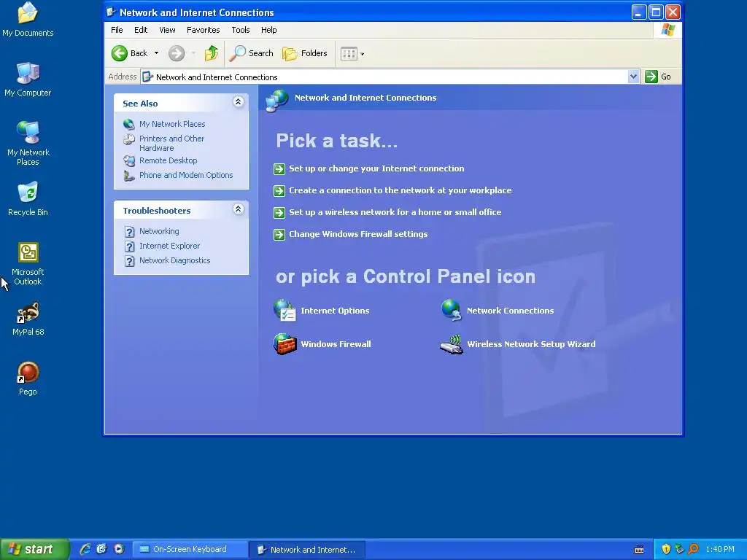Screen dimensions: 747x560
Task: Click the Up folder toolbar icon
Action: pyautogui.click(x=212, y=53)
